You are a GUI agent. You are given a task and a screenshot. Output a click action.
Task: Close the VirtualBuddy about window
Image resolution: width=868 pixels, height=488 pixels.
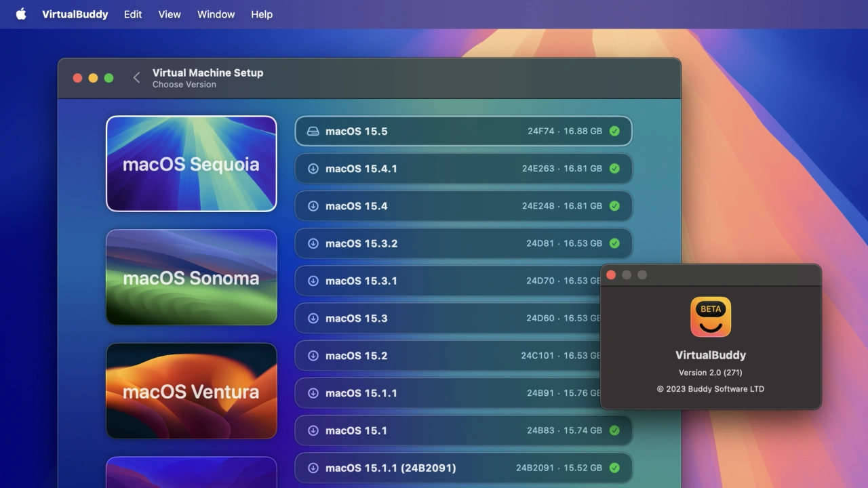[611, 274]
